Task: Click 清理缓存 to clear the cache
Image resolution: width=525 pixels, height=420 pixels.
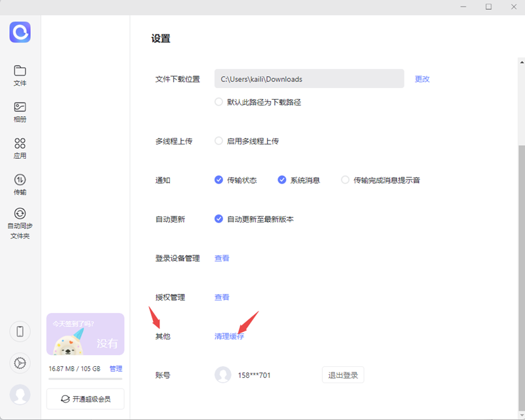Action: coord(229,336)
